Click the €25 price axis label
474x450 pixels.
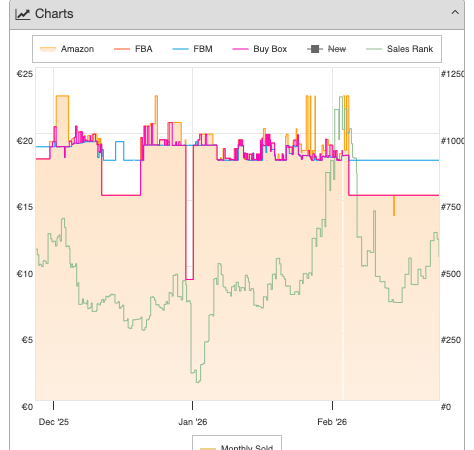click(x=25, y=74)
